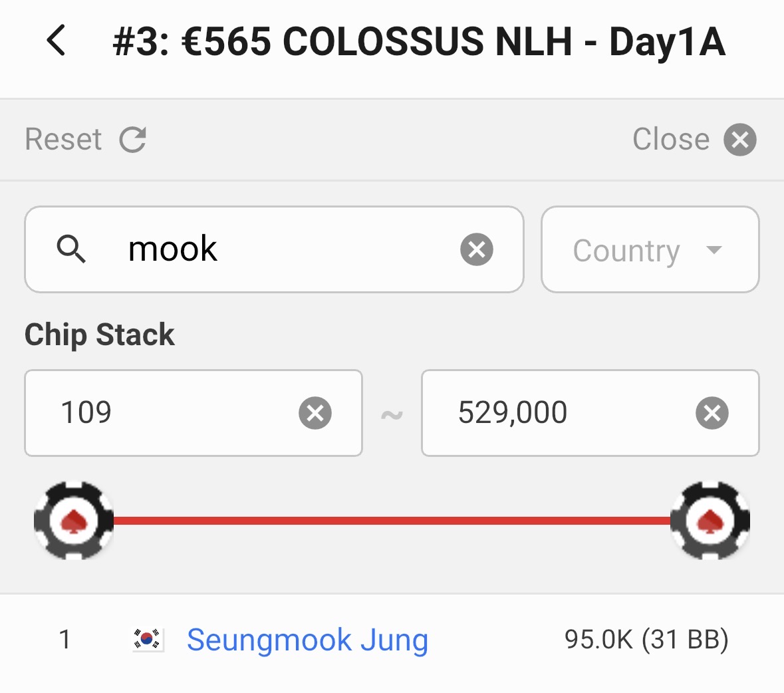Click the maximum chip stack field 529,000
The height and width of the screenshot is (693, 784).
559,413
